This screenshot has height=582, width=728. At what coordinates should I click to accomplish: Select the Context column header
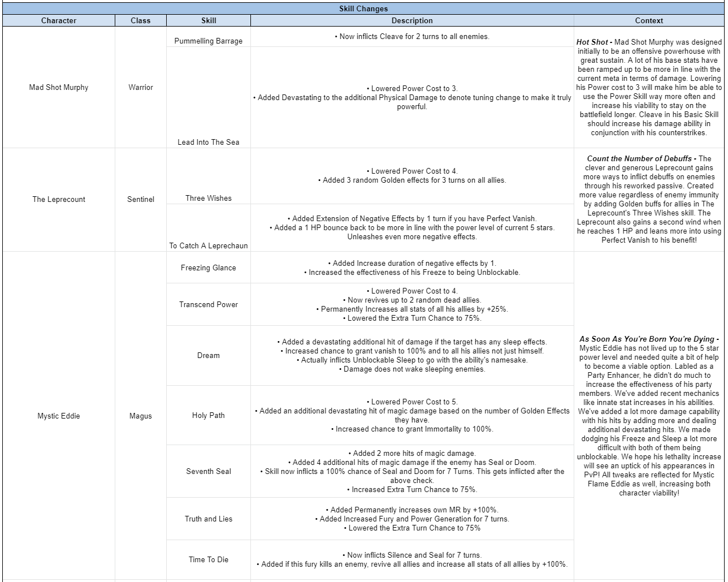pos(649,20)
